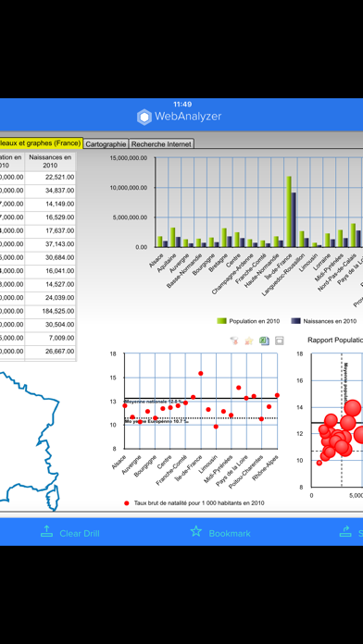Select the Tableaux et graphes (France) tab
This screenshot has width=363, height=644.
[x=41, y=143]
